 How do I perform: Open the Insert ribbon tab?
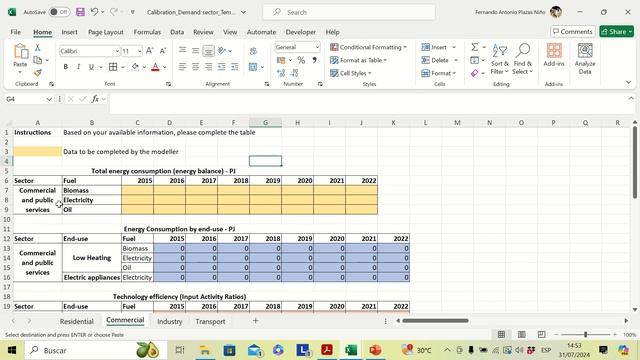tap(69, 32)
